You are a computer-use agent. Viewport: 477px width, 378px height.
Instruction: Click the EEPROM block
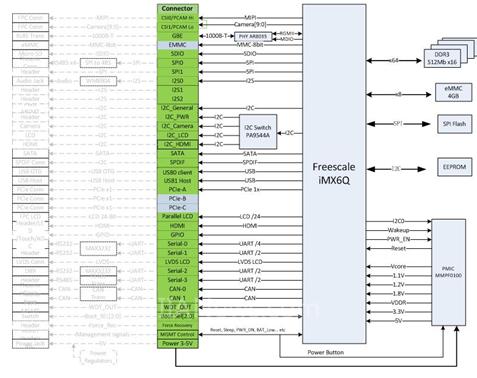click(454, 167)
